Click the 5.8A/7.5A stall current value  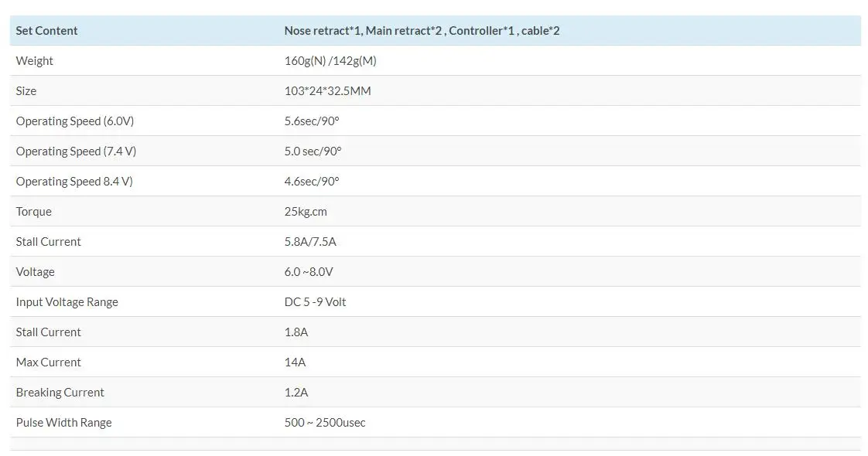(310, 242)
